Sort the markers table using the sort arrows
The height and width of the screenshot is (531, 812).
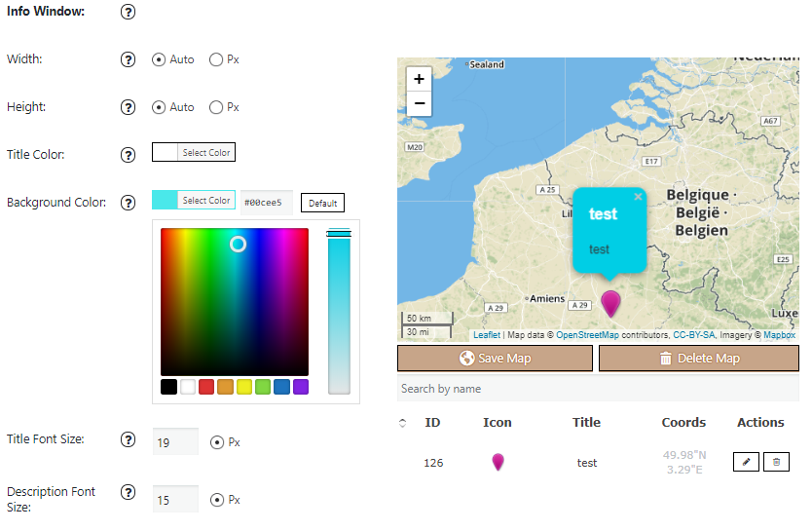click(403, 423)
